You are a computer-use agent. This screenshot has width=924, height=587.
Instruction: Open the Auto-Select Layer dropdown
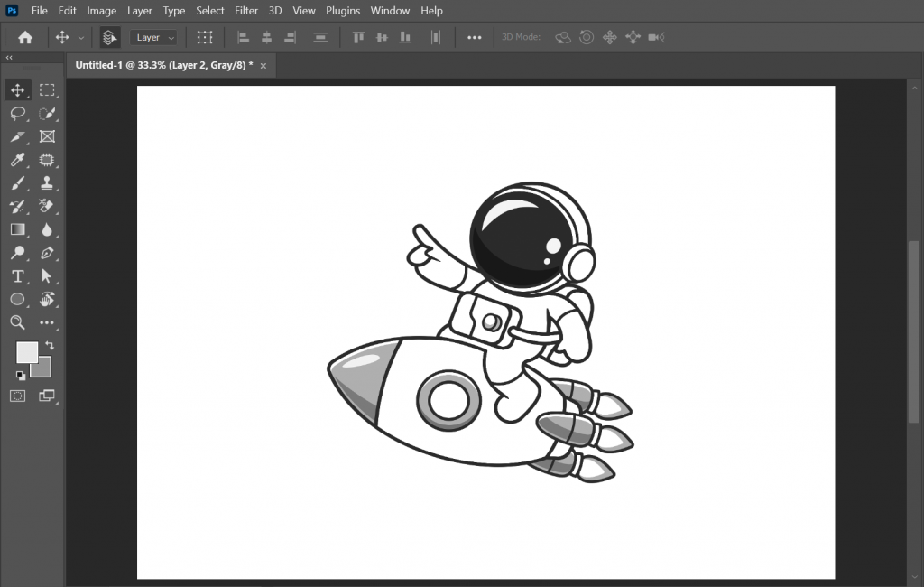(x=153, y=37)
